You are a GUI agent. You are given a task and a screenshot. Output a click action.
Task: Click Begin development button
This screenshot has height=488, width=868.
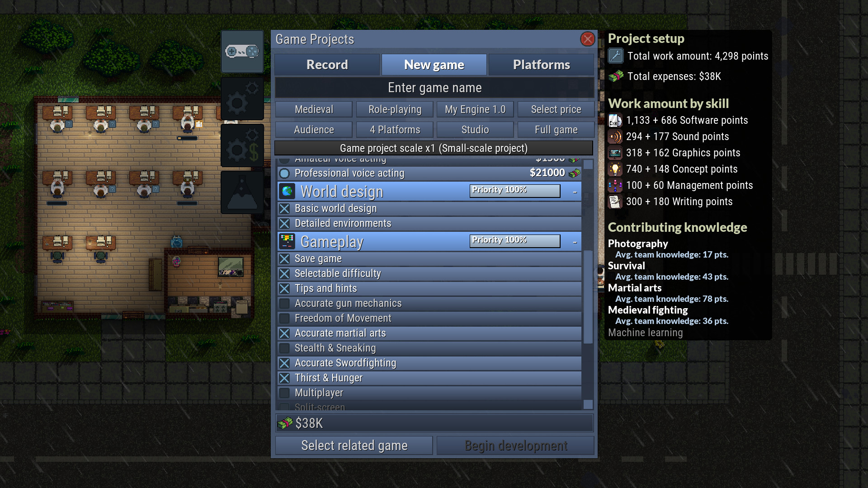[515, 445]
